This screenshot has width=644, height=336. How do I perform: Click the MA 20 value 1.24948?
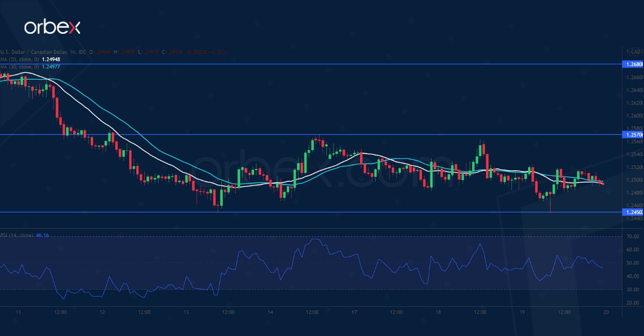(53, 59)
